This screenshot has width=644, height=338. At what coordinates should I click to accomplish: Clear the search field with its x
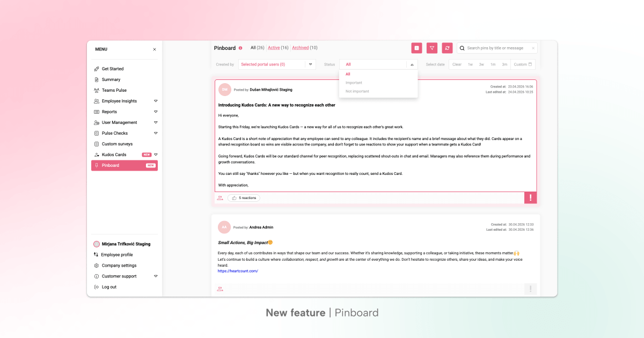click(533, 48)
